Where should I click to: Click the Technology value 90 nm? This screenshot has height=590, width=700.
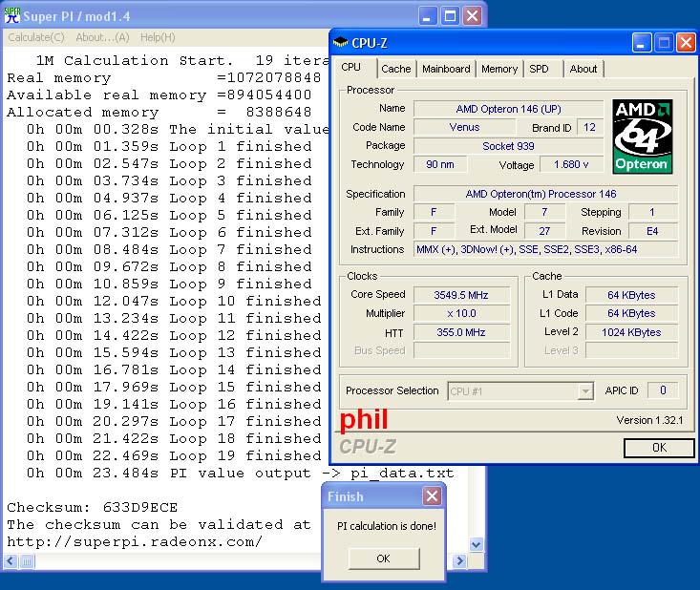pos(440,164)
